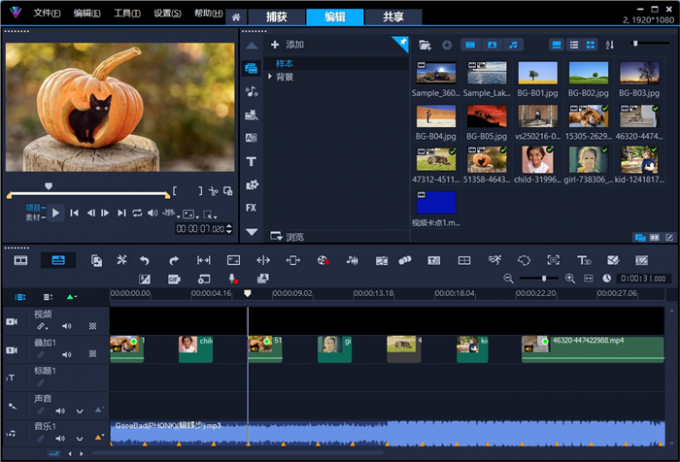Sort library clips with sort icon
The height and width of the screenshot is (462, 680).
click(x=610, y=45)
